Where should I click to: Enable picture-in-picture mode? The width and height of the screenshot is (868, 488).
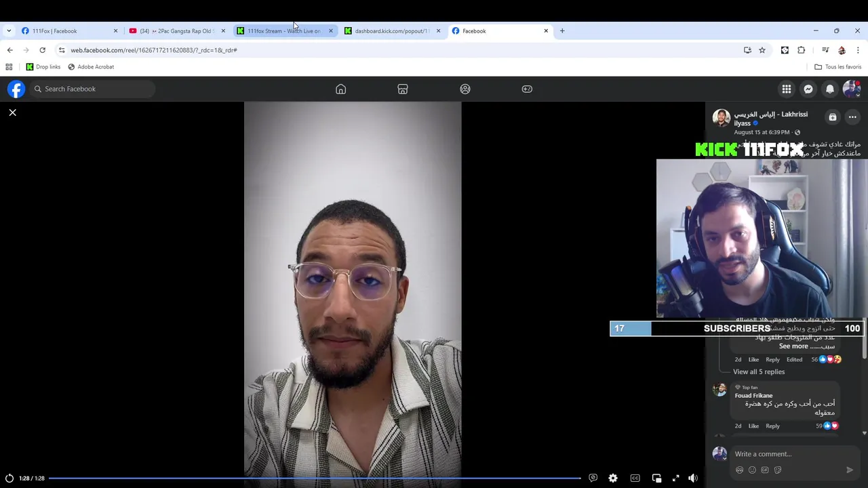[x=656, y=478]
